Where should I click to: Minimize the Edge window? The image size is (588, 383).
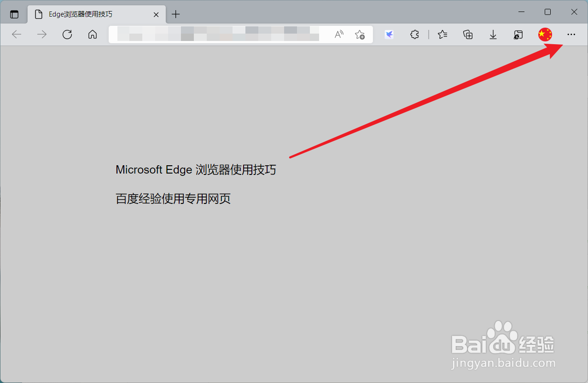coord(522,12)
